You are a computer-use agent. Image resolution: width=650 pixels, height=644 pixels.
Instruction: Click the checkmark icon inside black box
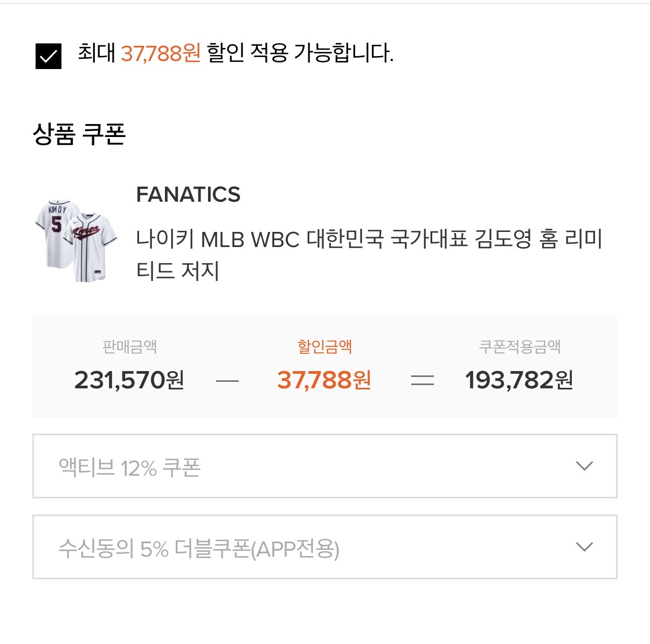(49, 56)
